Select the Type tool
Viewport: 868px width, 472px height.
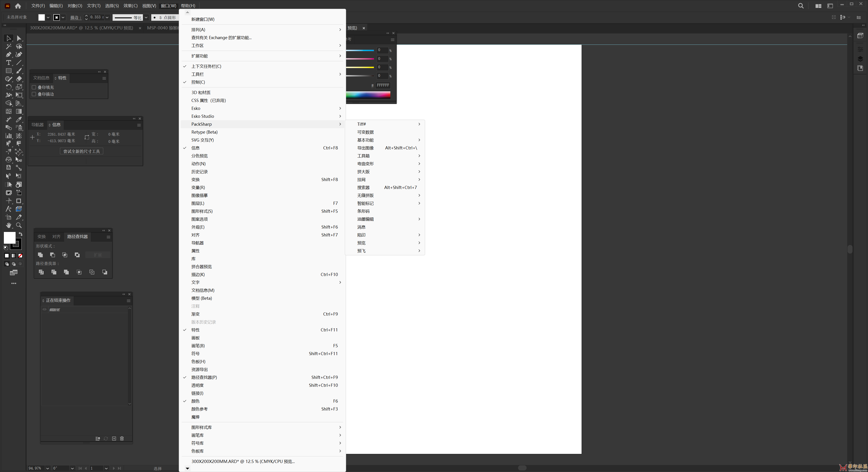pos(8,63)
